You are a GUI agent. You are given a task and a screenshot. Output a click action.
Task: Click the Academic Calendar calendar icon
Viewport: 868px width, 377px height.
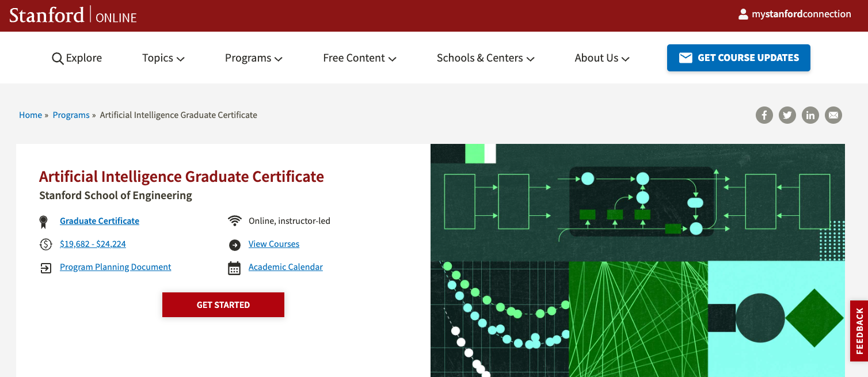point(234,268)
